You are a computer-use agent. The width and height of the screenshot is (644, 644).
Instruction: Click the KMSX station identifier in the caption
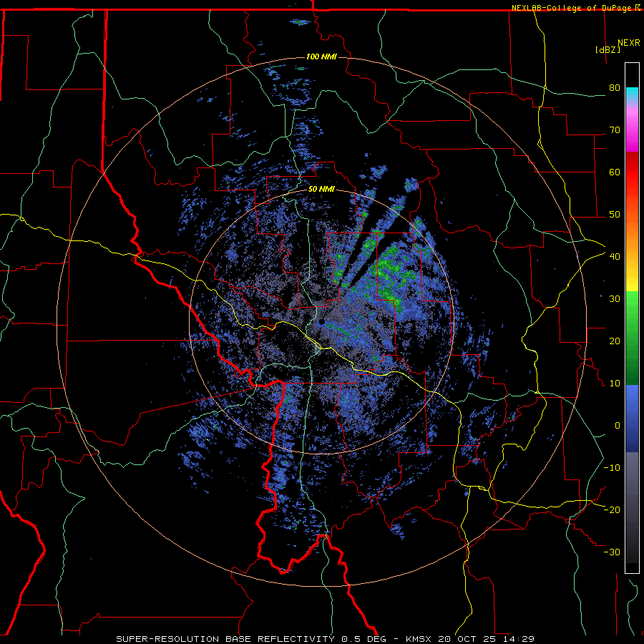tap(419, 639)
